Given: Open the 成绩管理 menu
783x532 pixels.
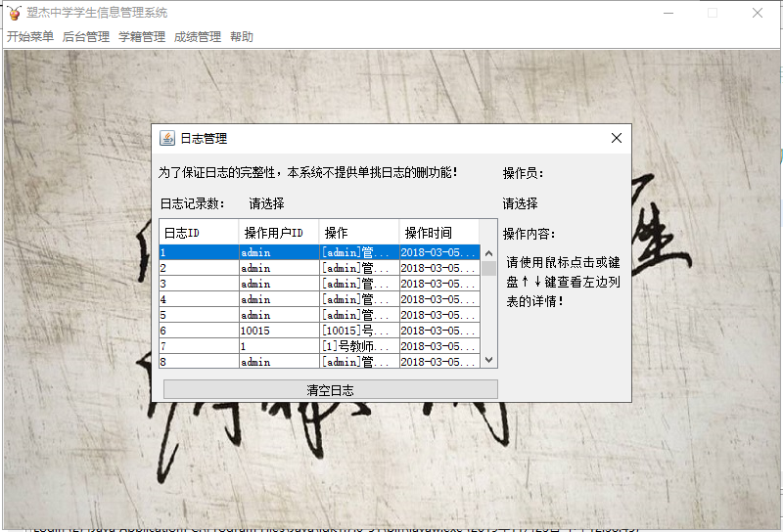Looking at the screenshot, I should (x=198, y=36).
